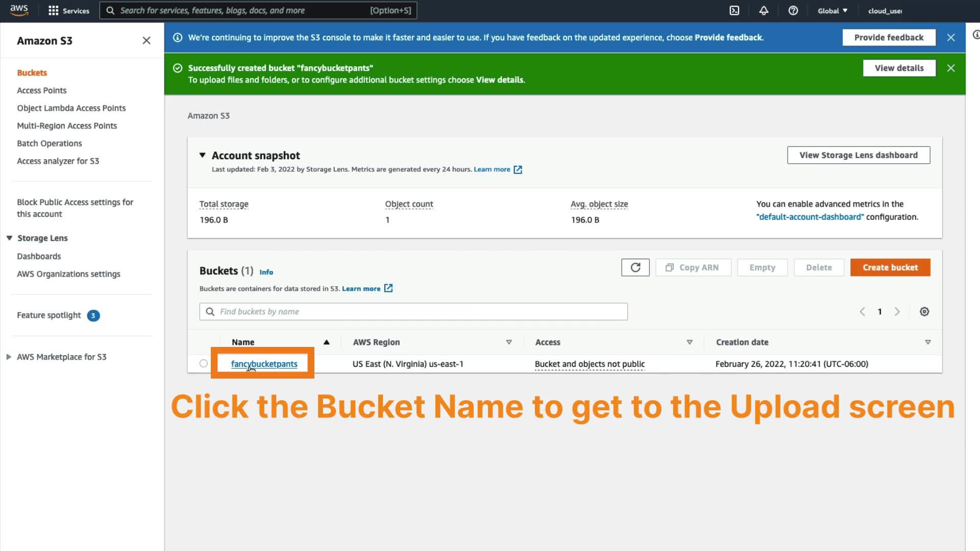The height and width of the screenshot is (551, 980).
Task: Collapse the Storage Lens section
Action: pyautogui.click(x=9, y=238)
